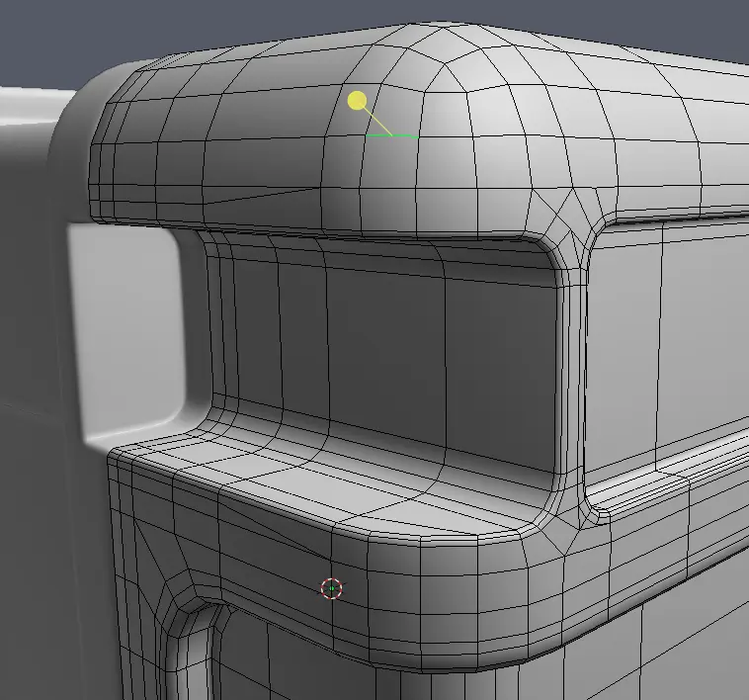Select the green highlighted edge
This screenshot has width=749, height=700.
point(392,136)
